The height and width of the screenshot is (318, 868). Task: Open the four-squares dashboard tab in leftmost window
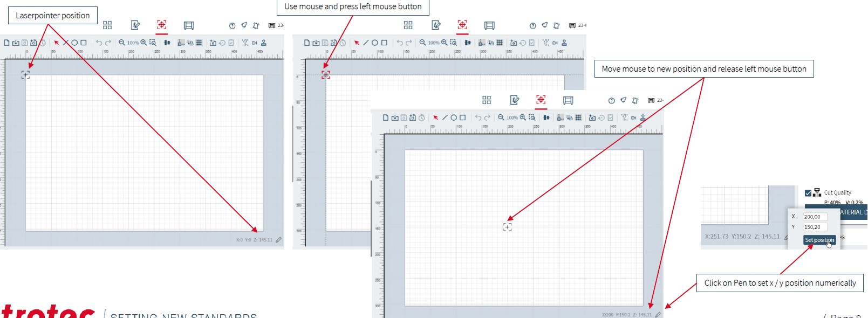[107, 25]
